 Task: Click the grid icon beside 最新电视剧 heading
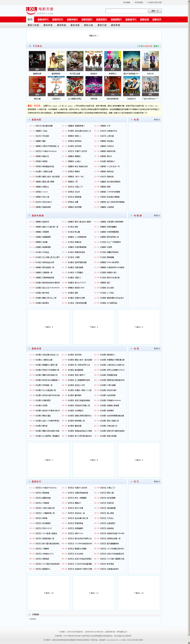click(29, 216)
